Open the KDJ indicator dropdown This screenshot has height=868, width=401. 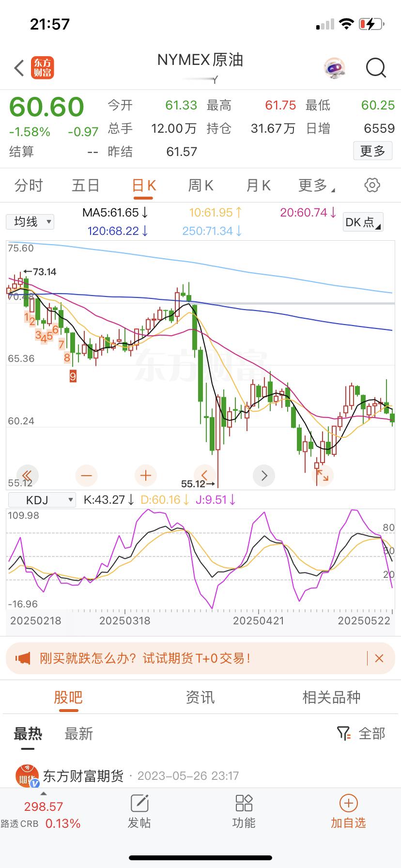(x=42, y=499)
